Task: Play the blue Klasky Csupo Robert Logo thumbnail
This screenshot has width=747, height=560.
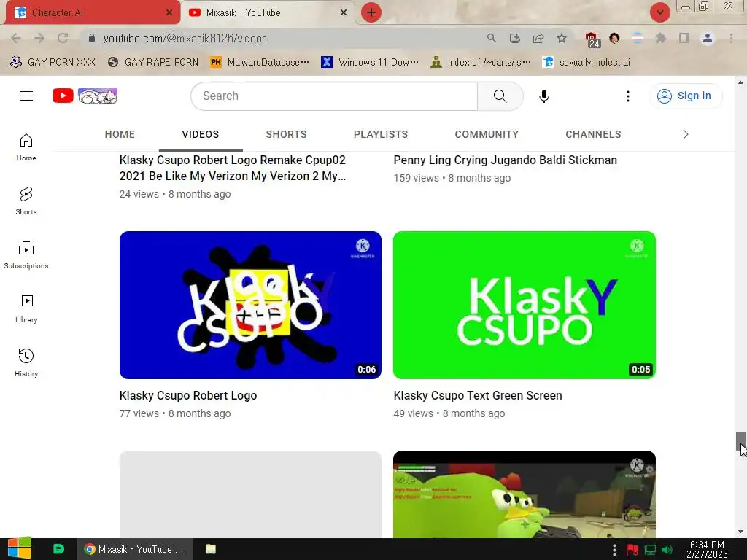Action: pyautogui.click(x=251, y=306)
